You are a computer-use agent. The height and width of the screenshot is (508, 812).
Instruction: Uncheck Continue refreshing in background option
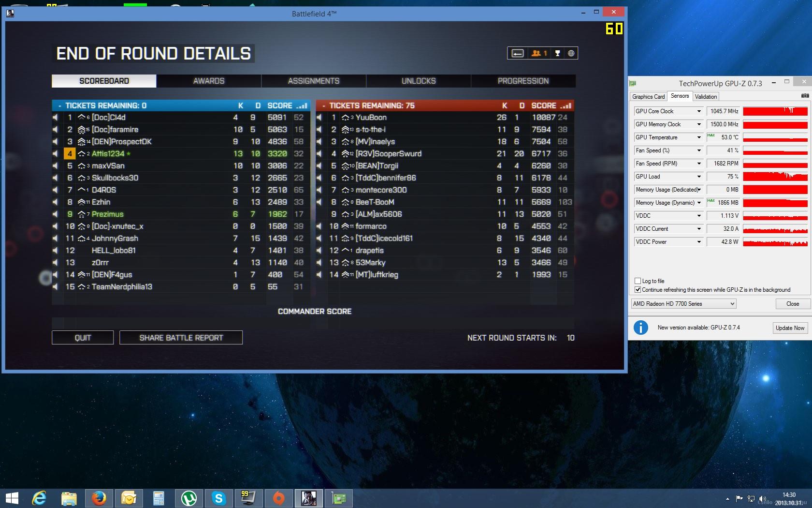(638, 289)
